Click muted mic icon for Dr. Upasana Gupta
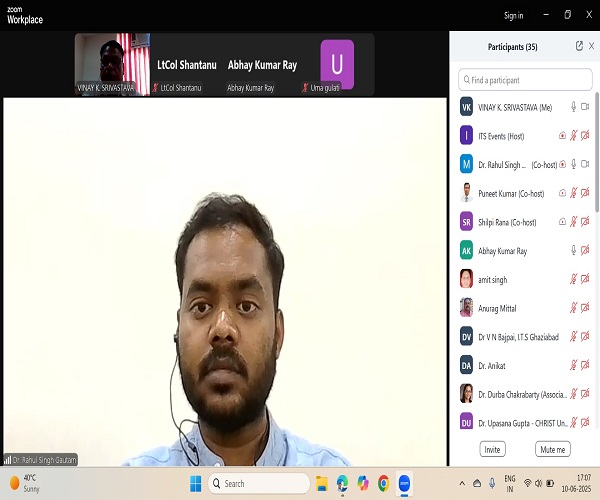The height and width of the screenshot is (500, 600). tap(573, 422)
